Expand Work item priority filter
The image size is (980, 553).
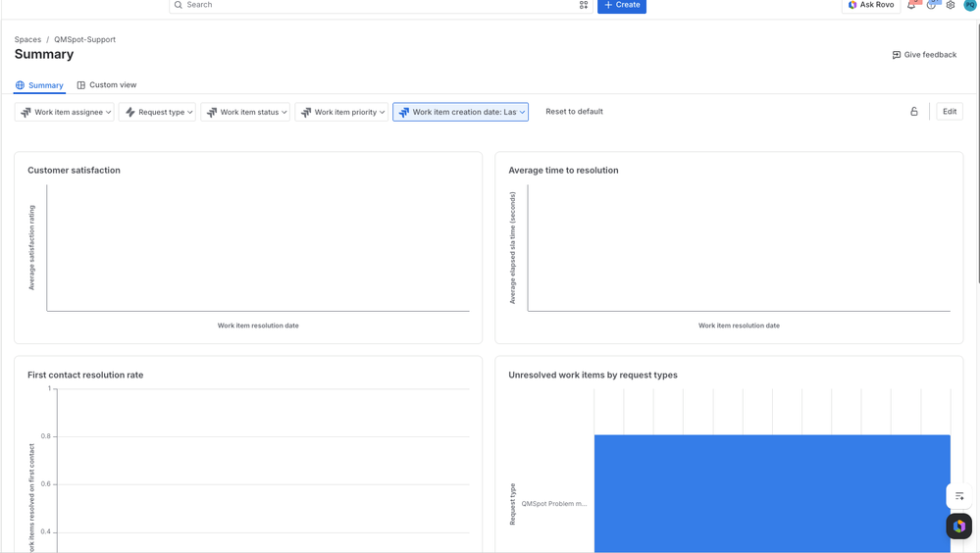tap(341, 112)
